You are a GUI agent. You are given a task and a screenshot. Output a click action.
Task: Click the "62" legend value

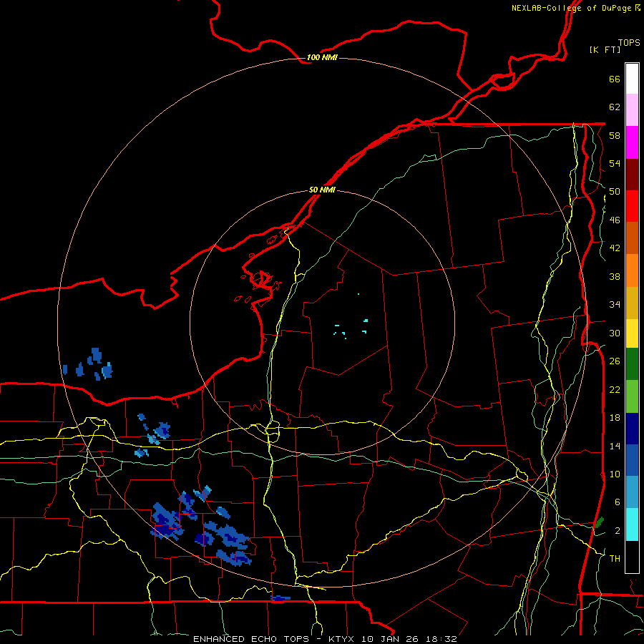click(x=615, y=107)
